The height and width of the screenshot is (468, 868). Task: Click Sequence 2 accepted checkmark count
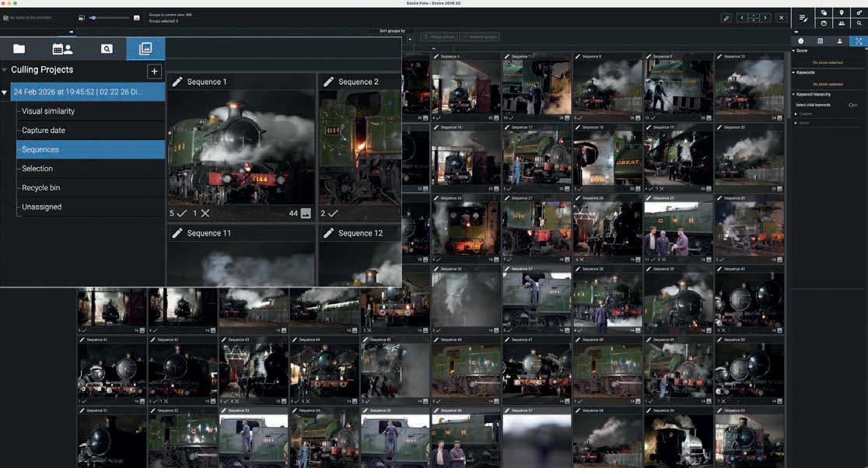329,214
